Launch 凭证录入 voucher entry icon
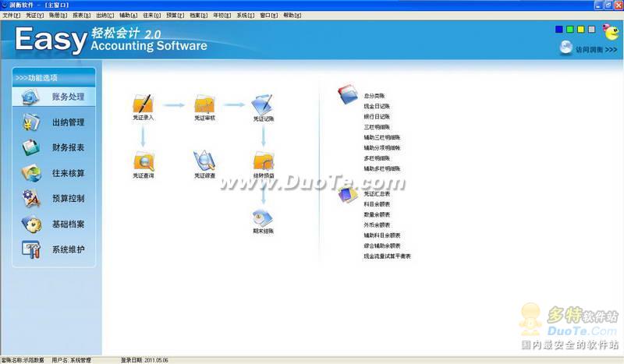Image resolution: width=624 pixels, height=364 pixels. pyautogui.click(x=143, y=107)
